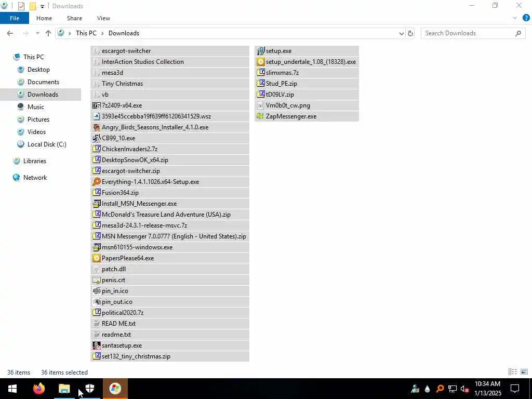Click the penis.crt certificate icon
Viewport: 532px width, 399px height.
tap(96, 280)
